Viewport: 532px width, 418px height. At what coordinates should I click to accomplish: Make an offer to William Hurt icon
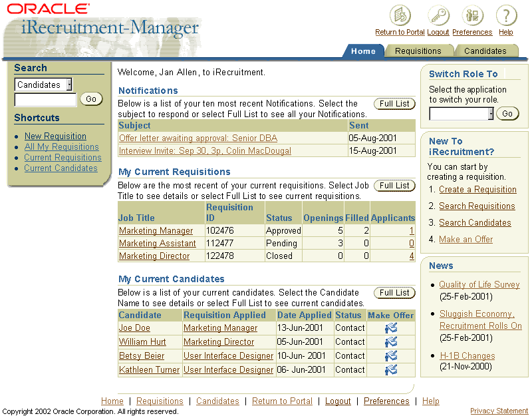pos(391,342)
